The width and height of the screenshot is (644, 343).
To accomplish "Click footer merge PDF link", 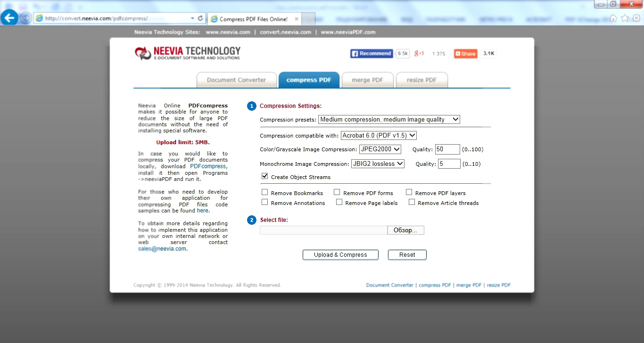I will (x=469, y=285).
